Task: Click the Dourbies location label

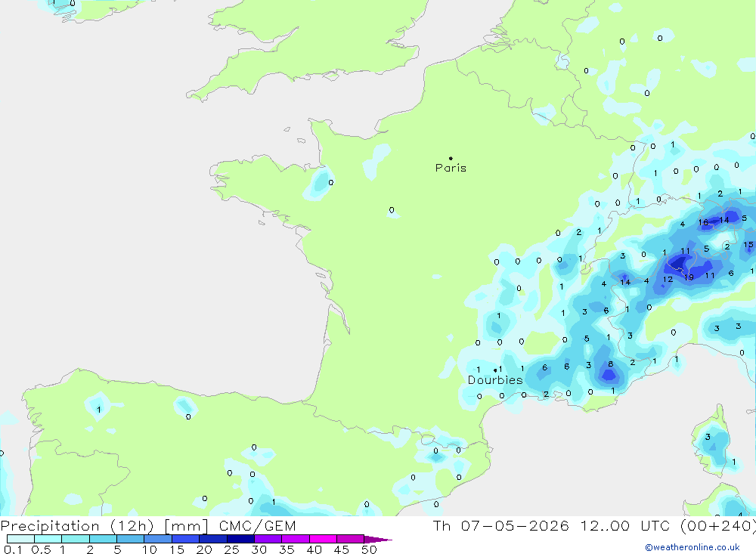Action: 495,380
